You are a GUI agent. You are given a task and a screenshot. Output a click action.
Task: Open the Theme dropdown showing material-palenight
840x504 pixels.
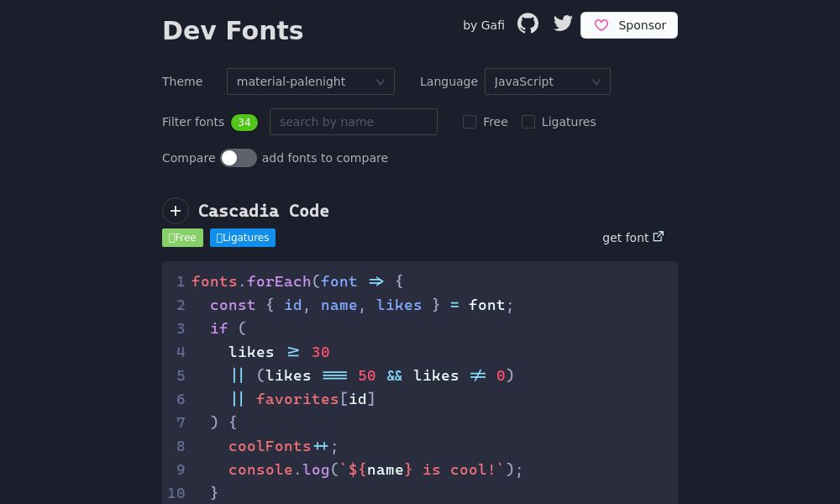click(311, 81)
